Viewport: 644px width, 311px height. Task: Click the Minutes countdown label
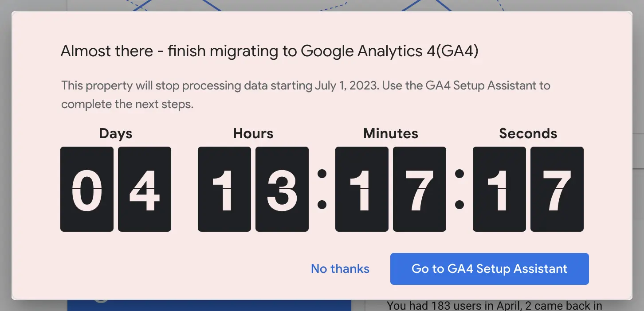(x=391, y=133)
